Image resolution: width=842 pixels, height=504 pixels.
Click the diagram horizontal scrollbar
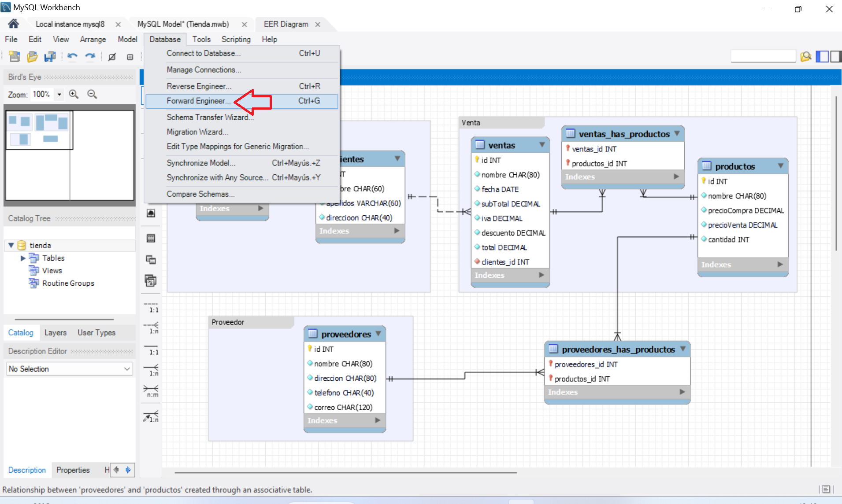345,472
